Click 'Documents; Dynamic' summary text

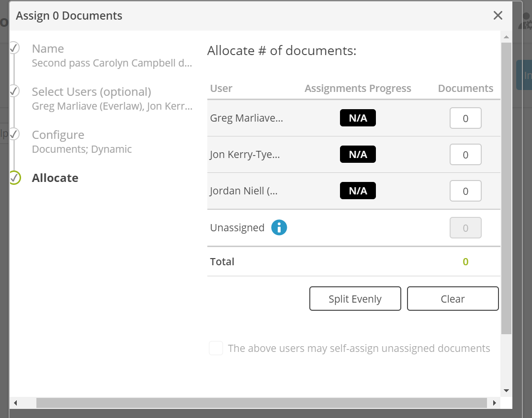click(x=82, y=149)
